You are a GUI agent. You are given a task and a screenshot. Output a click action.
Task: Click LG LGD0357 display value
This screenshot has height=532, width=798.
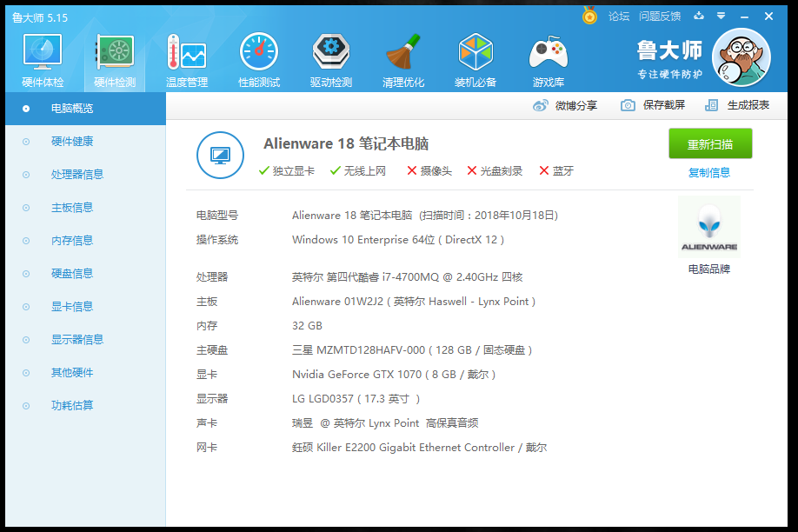(x=356, y=399)
